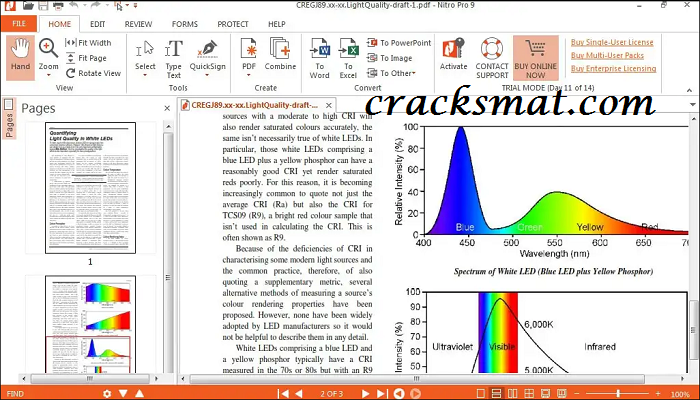Click Redo arrow in quick access toolbar
Image resolution: width=700 pixels, height=400 pixels.
(x=95, y=5)
